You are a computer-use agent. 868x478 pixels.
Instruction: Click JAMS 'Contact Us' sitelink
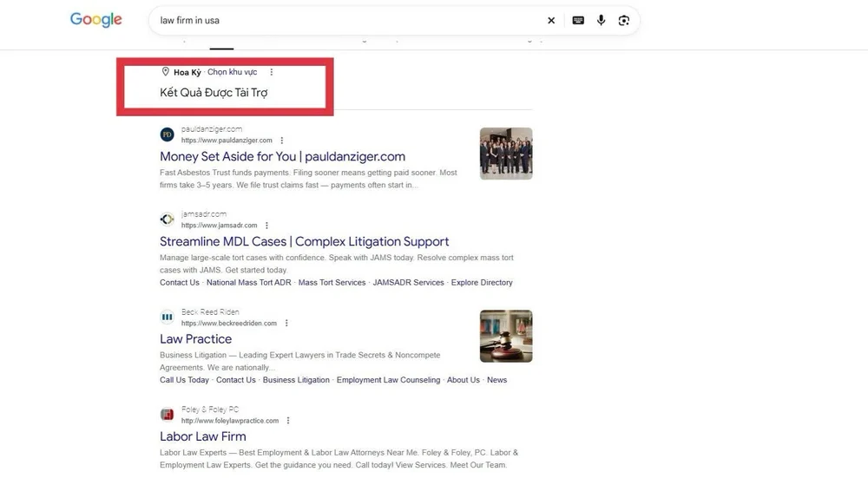(x=180, y=282)
